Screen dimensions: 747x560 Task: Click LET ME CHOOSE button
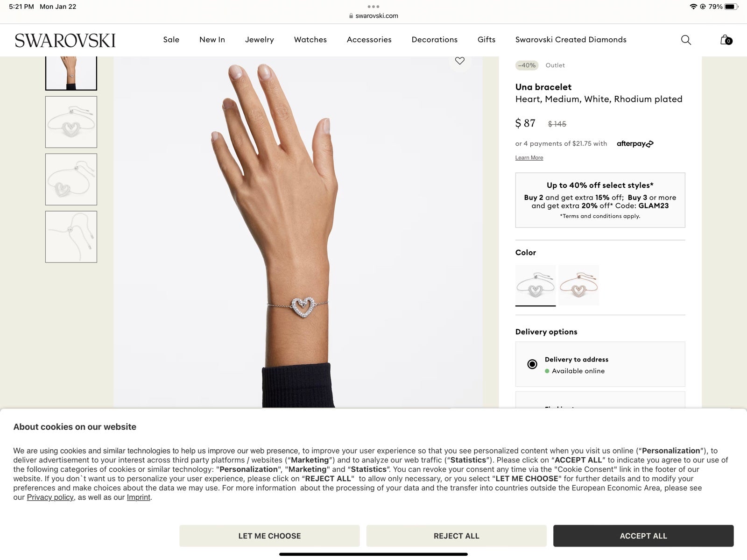(x=269, y=536)
